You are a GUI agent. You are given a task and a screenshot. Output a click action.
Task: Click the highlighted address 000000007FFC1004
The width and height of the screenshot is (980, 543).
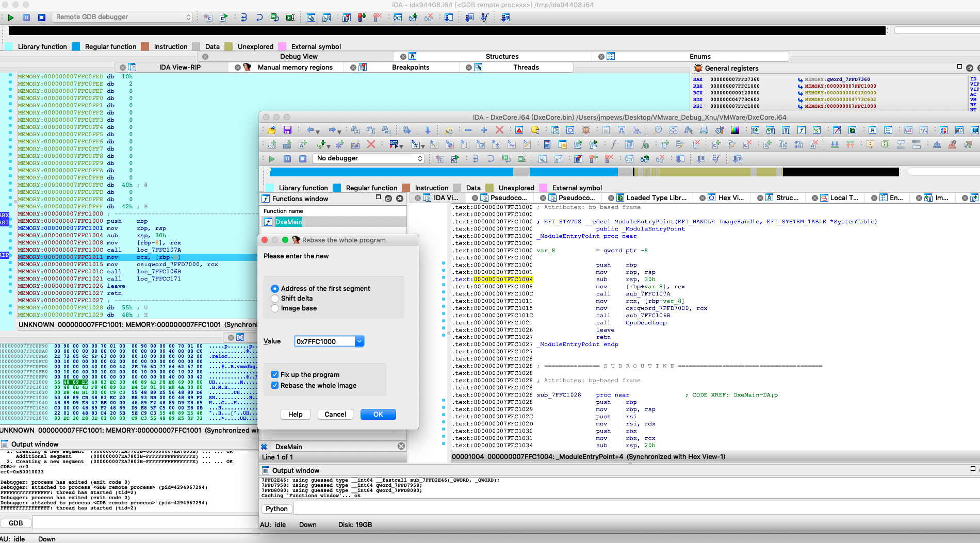503,279
